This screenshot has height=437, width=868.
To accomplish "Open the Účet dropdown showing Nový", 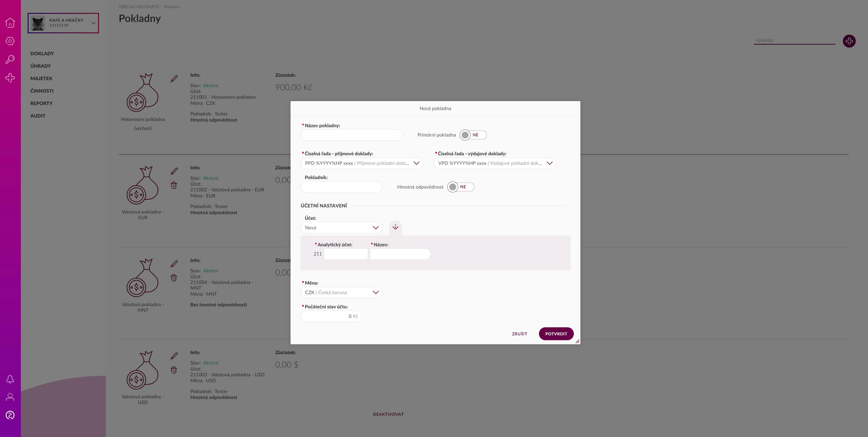I will tap(341, 228).
